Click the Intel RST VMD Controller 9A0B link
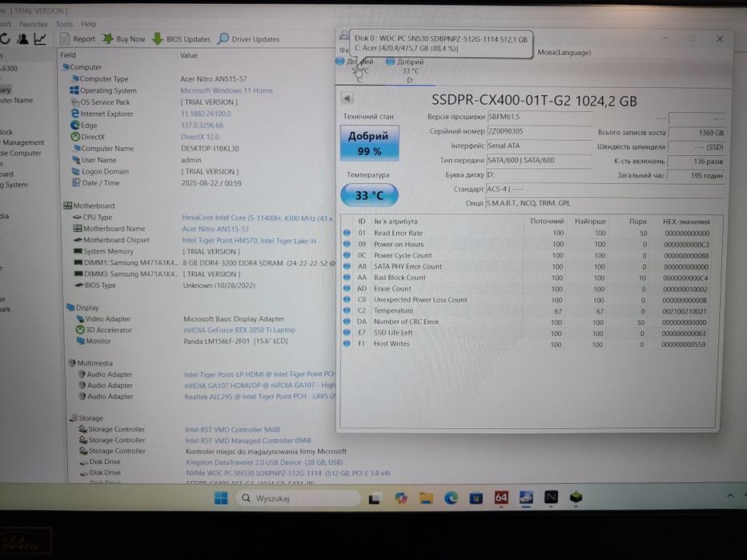The width and height of the screenshot is (747, 560). [232, 430]
